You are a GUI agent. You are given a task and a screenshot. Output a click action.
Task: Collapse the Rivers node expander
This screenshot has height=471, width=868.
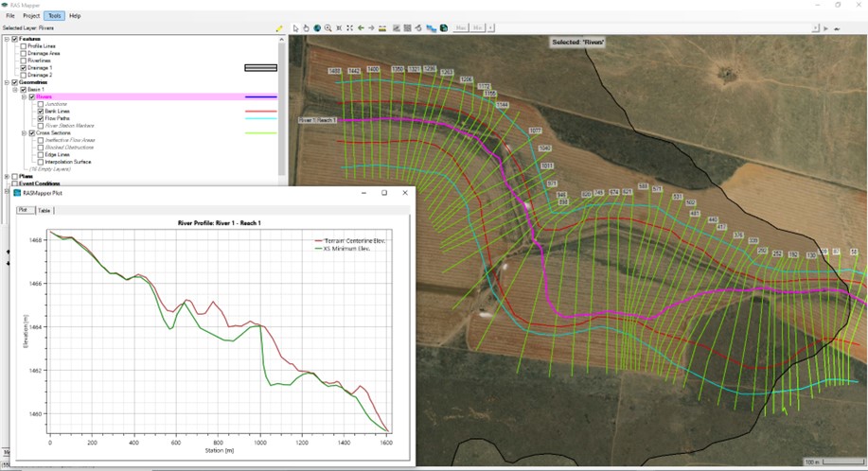coord(25,96)
